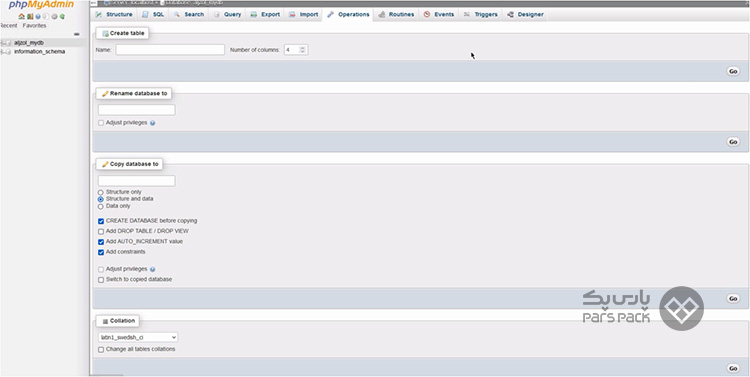Open the MySQL documentation icon in sidebar
750x377 pixels.
click(45, 16)
